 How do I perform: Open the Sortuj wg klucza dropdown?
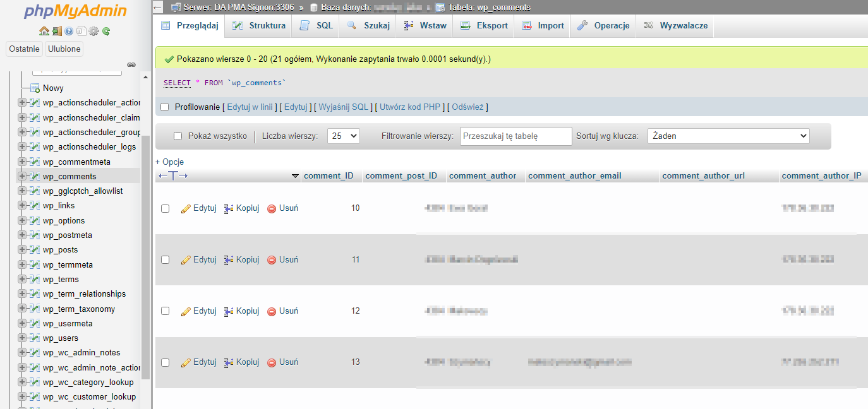pyautogui.click(x=728, y=136)
